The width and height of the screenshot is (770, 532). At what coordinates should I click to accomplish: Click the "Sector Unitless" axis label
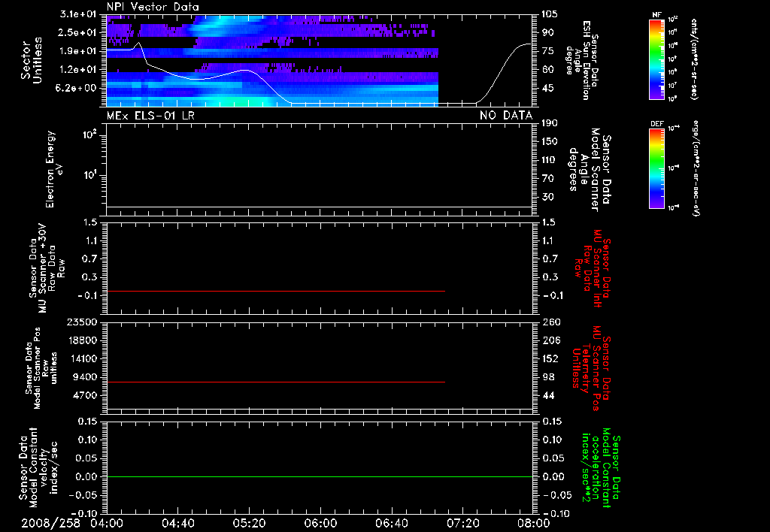click(x=32, y=61)
